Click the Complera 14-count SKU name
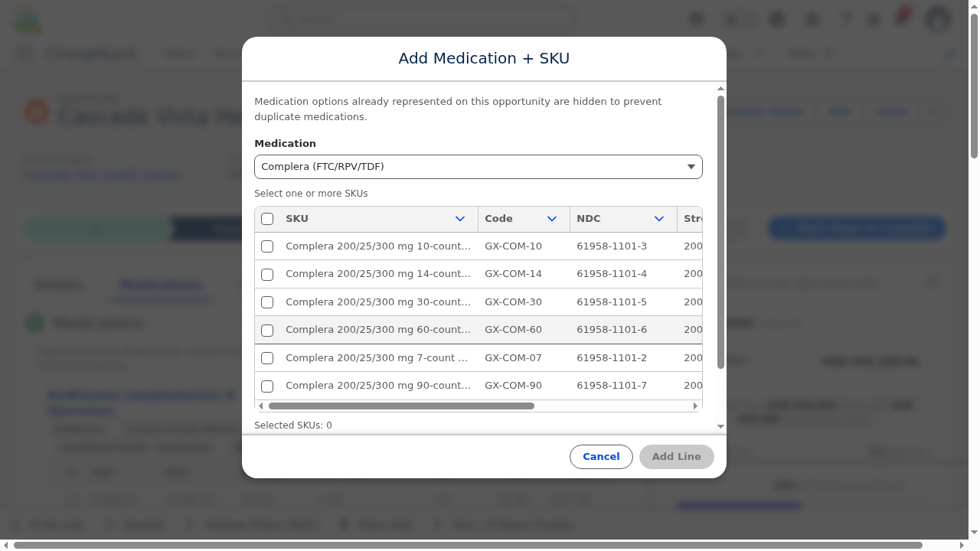 [378, 274]
